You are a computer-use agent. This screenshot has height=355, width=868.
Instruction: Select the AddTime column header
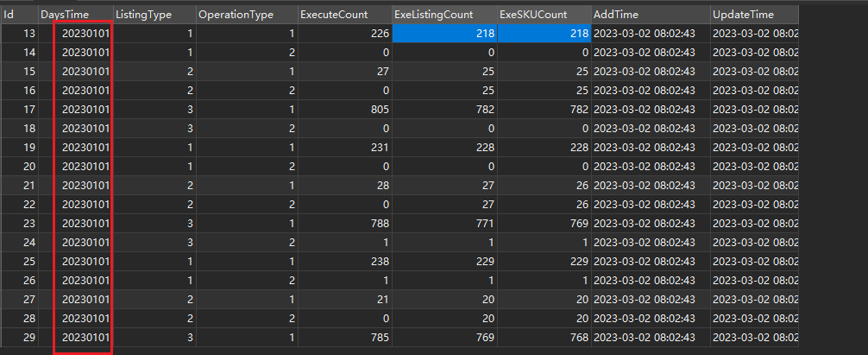click(x=651, y=15)
